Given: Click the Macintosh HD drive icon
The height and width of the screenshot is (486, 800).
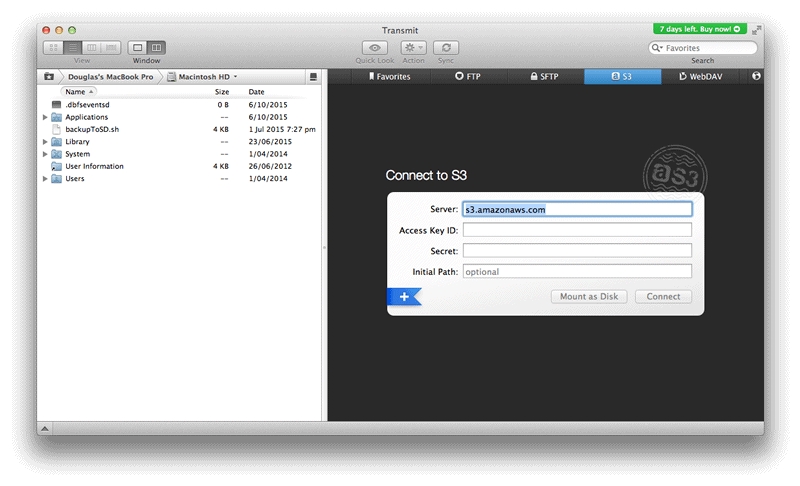Looking at the screenshot, I should [x=172, y=76].
